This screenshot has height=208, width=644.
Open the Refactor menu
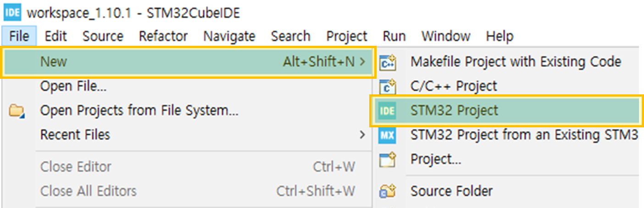(x=163, y=36)
